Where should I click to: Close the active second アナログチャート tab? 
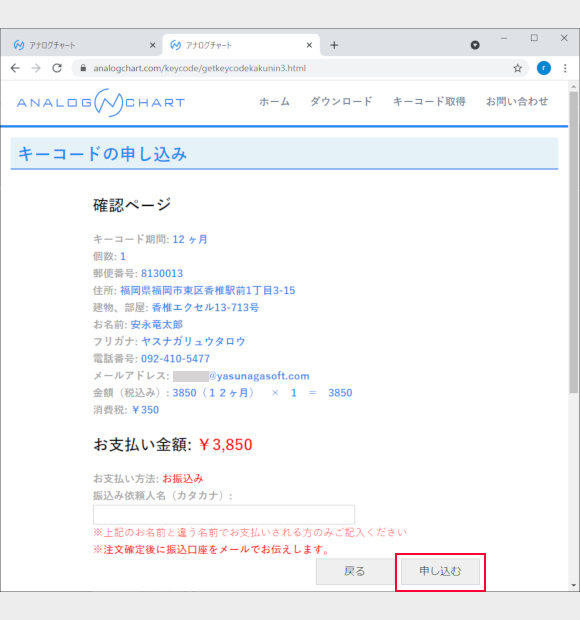309,45
